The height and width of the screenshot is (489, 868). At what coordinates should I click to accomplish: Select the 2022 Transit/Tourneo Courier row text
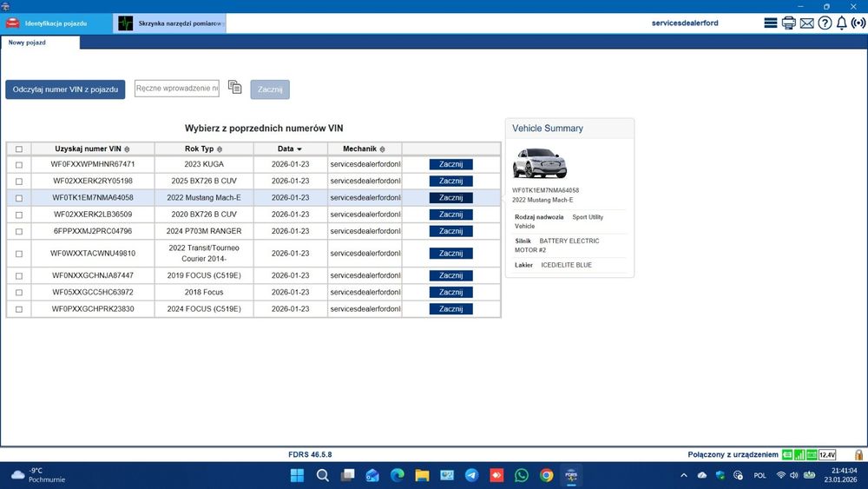(204, 253)
